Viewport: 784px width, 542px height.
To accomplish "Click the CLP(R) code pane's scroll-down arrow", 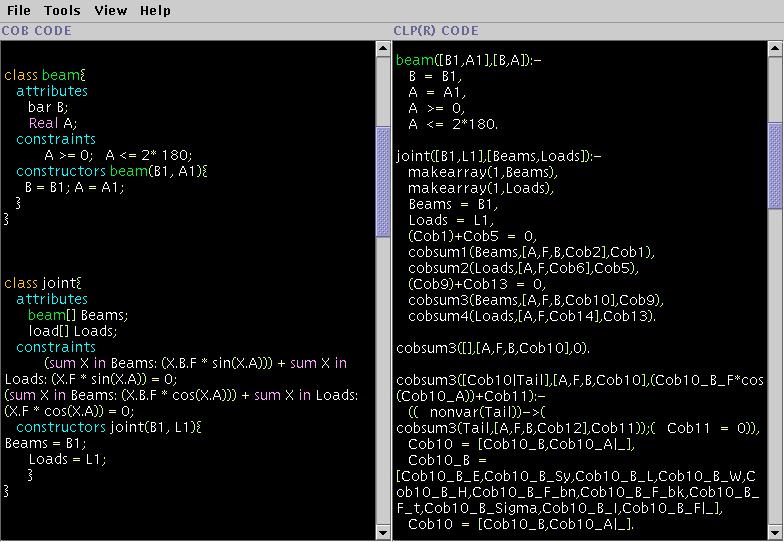I will pos(775,532).
